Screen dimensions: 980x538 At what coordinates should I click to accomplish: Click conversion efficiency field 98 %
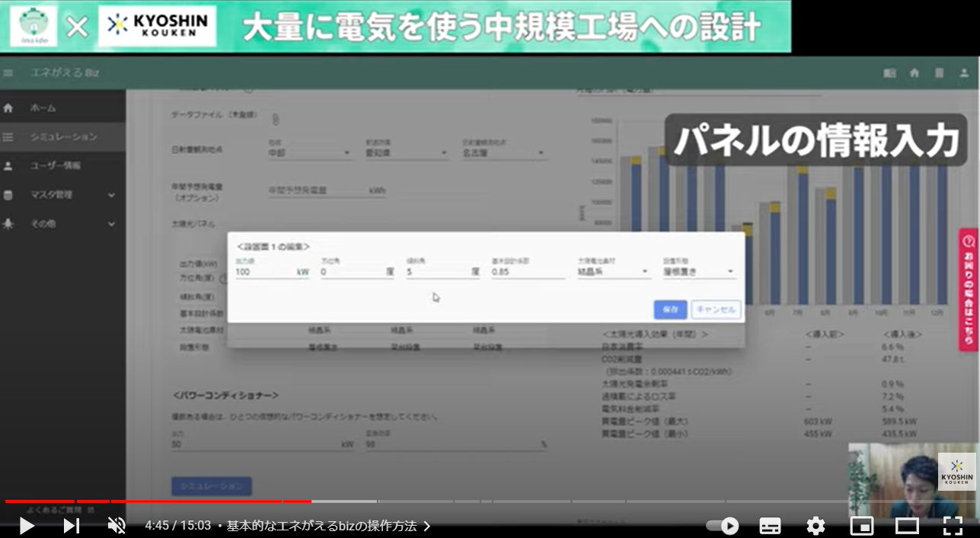(x=457, y=444)
